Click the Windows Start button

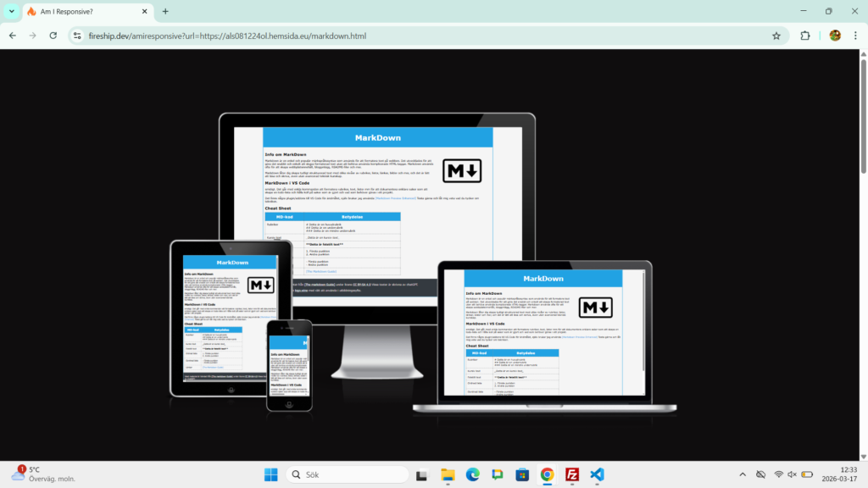270,474
